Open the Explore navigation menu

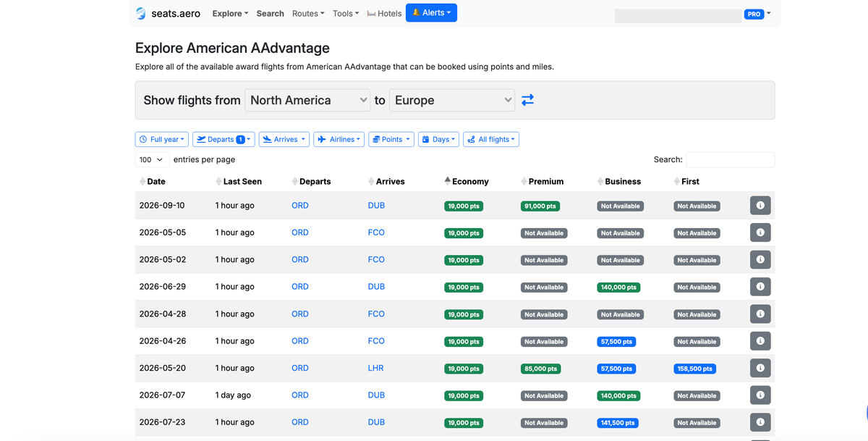(x=230, y=14)
